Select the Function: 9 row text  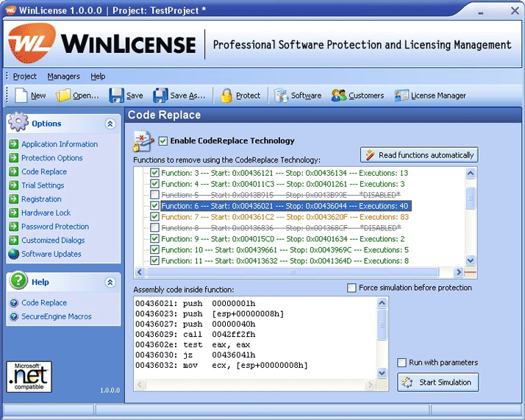point(283,239)
